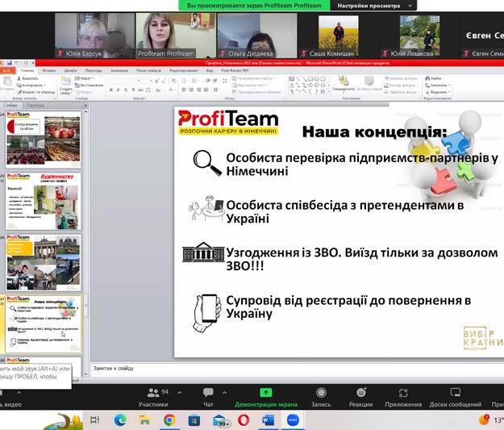Viewport: 504px width, 430px height.
Task: Select the Наша концепція slide thumbnail
Action: coord(43,324)
